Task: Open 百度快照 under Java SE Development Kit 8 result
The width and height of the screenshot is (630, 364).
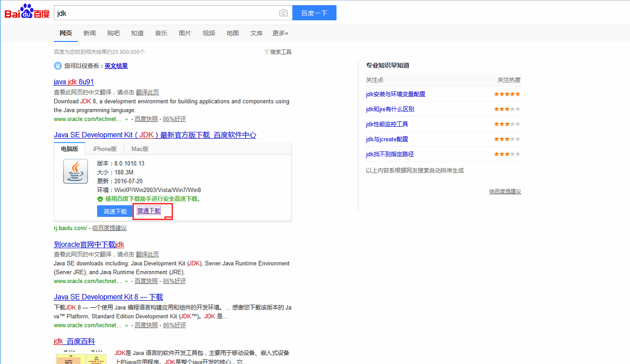Action: coord(146,325)
